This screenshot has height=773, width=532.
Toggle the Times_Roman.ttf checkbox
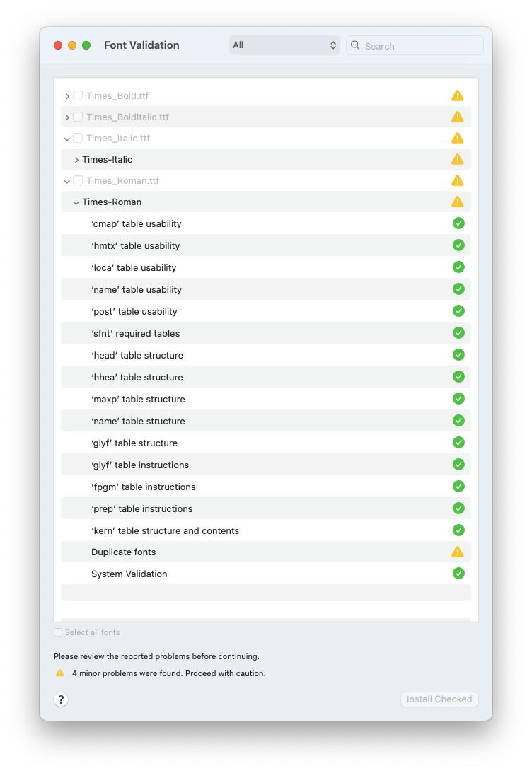click(78, 180)
